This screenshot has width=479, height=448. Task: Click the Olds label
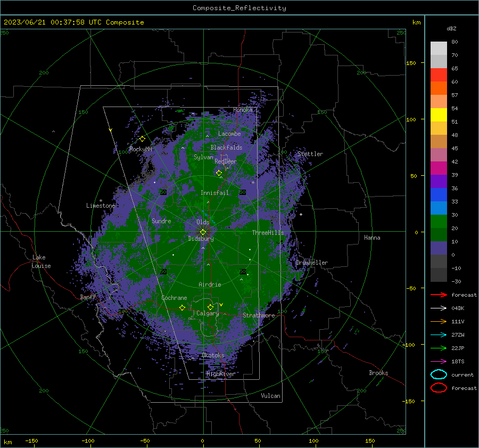[x=203, y=222]
